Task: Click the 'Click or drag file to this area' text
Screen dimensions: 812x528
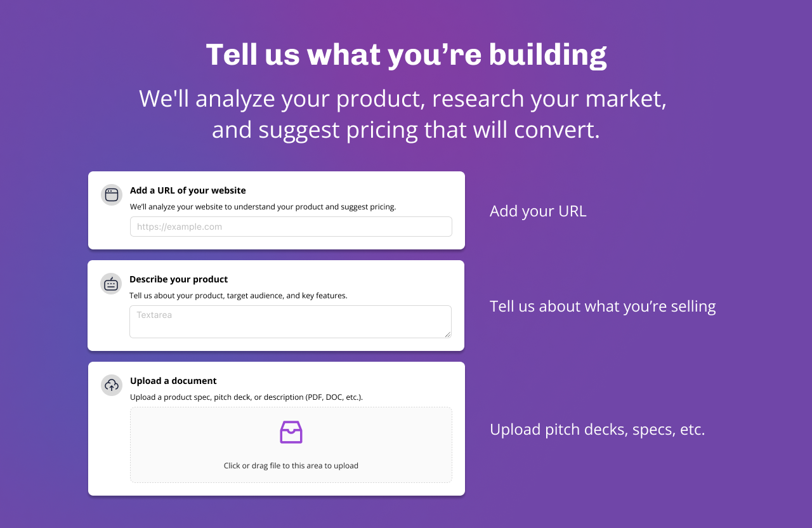Action: [291, 466]
